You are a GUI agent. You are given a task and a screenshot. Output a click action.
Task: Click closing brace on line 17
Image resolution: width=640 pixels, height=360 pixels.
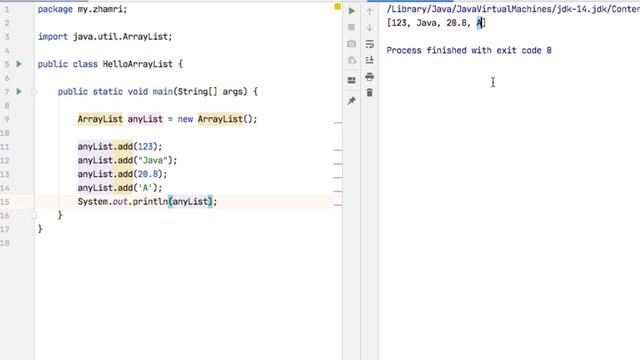40,229
